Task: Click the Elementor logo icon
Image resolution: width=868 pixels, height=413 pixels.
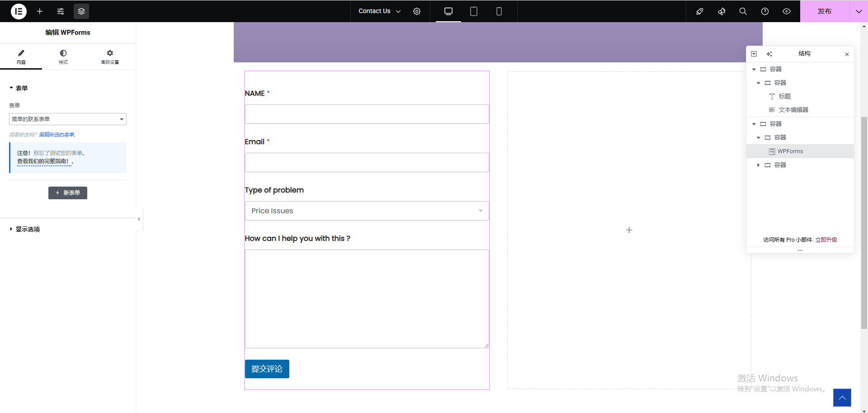Action: 19,11
